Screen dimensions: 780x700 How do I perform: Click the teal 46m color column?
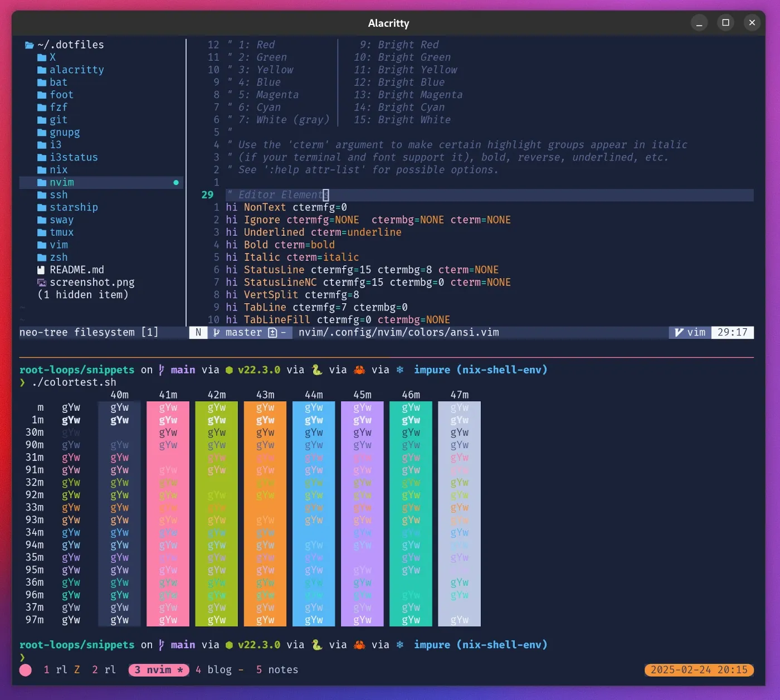click(411, 513)
